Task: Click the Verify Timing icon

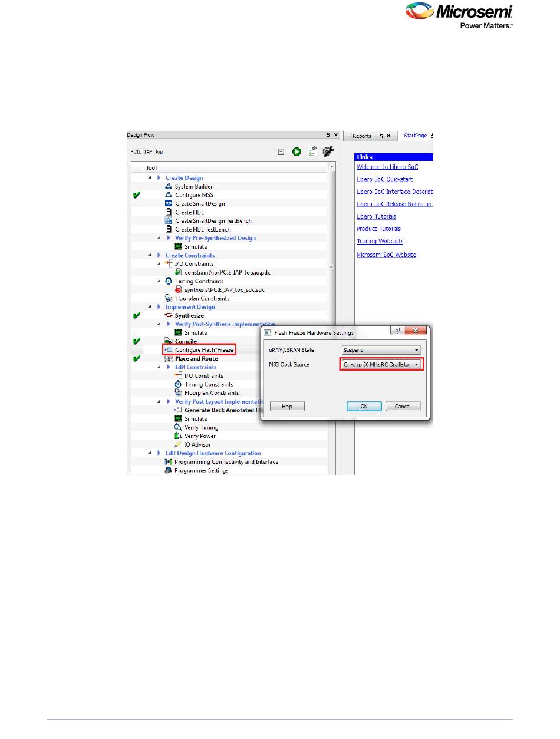Action: [x=179, y=427]
